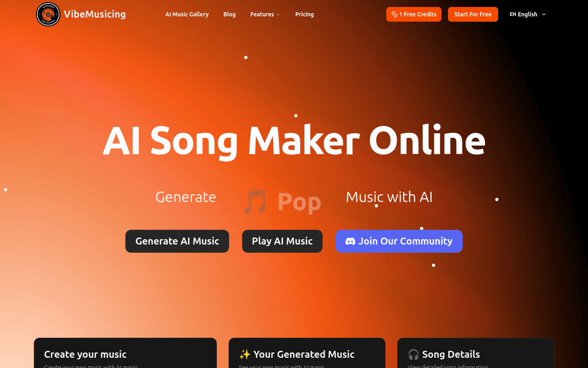Click the sparkles icon by Your Generated Music
588x368 pixels.
pyautogui.click(x=245, y=354)
